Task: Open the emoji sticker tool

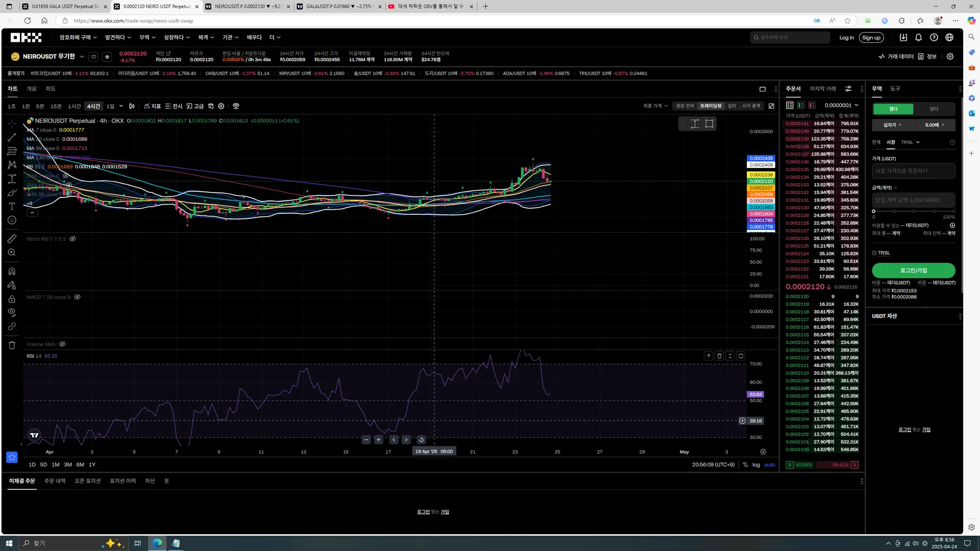Action: [12, 220]
